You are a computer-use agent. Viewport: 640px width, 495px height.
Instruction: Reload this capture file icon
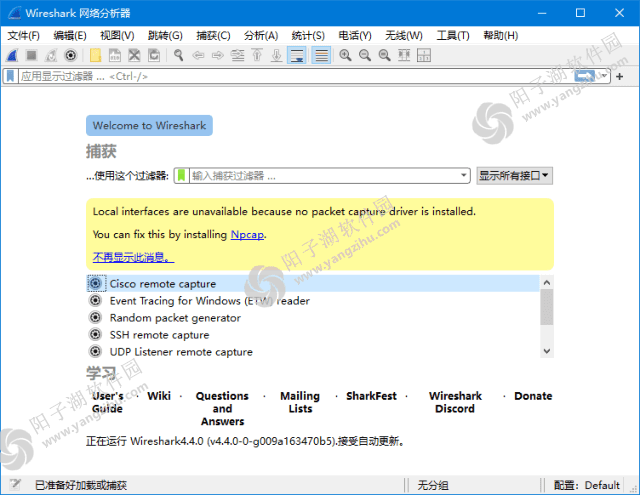click(x=154, y=55)
